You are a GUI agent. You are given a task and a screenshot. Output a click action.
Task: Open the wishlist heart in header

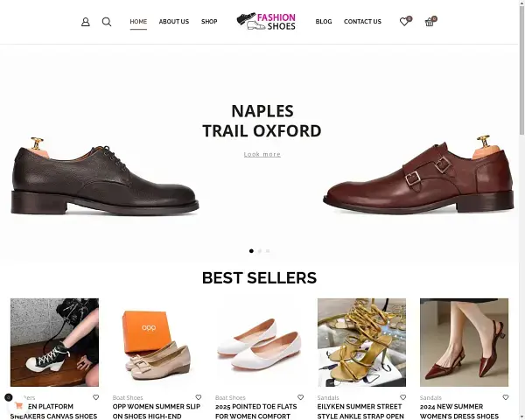point(404,22)
